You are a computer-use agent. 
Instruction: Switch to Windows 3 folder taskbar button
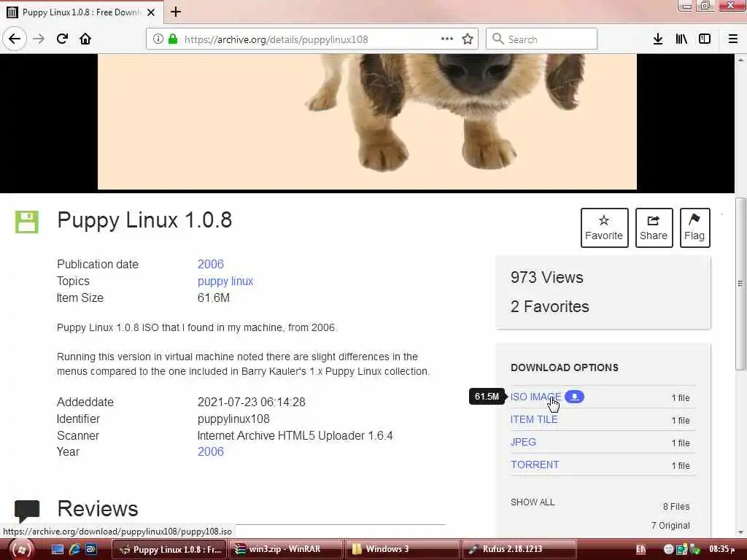point(403,549)
